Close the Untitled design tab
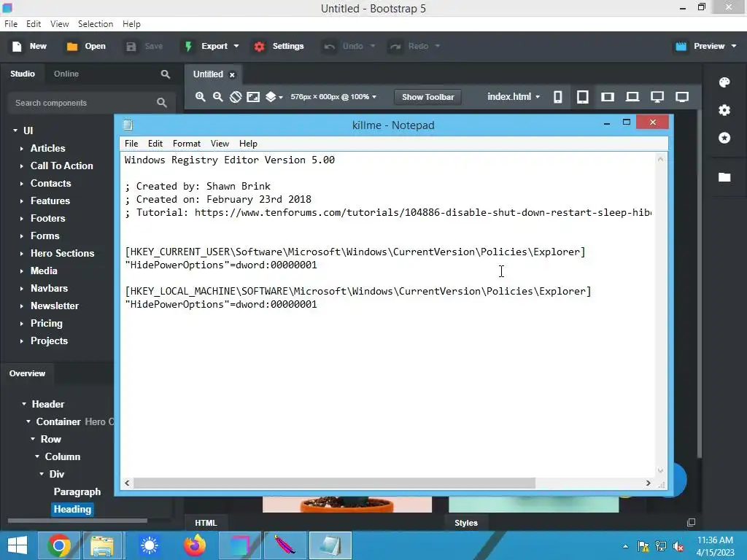The image size is (747, 560). tap(232, 75)
